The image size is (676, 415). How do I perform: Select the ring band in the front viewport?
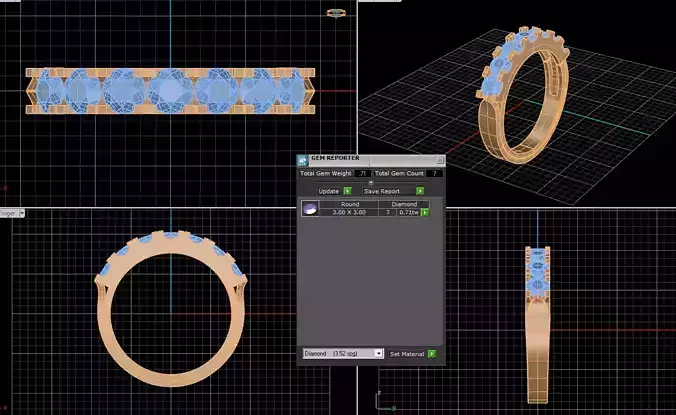click(171, 379)
